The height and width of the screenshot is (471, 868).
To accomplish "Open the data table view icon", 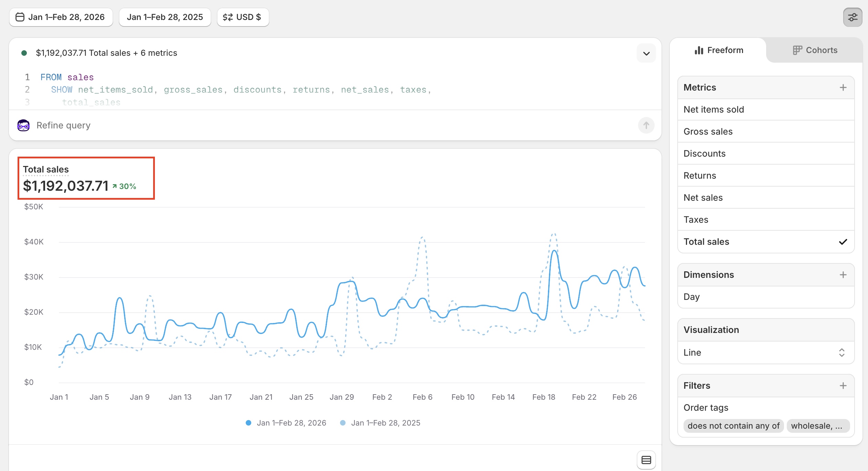I will (x=646, y=460).
